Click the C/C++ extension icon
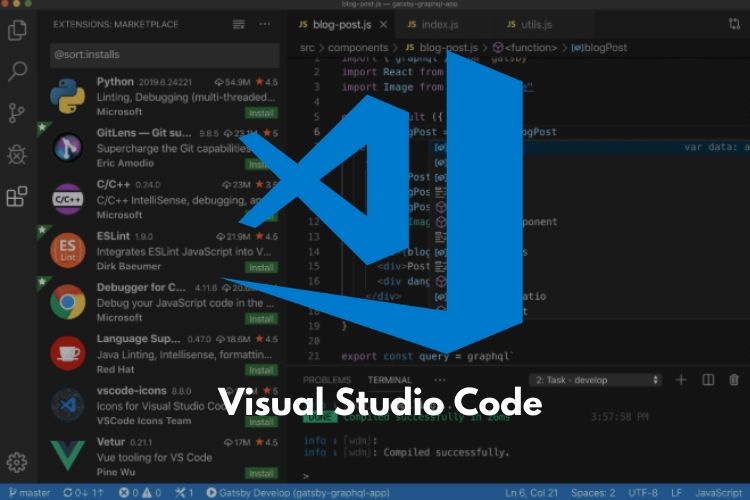This screenshot has width=750, height=500. click(68, 199)
